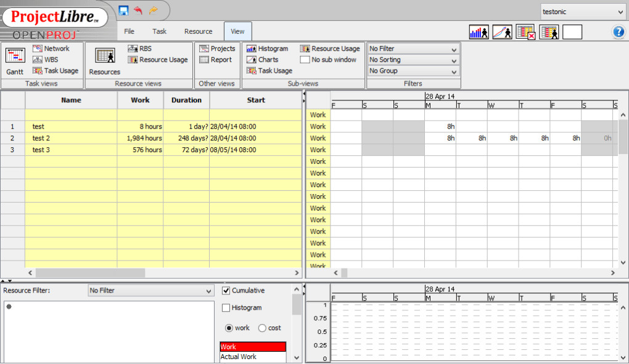Click the Start column header
Viewport: 629px width, 364px height.
point(255,100)
